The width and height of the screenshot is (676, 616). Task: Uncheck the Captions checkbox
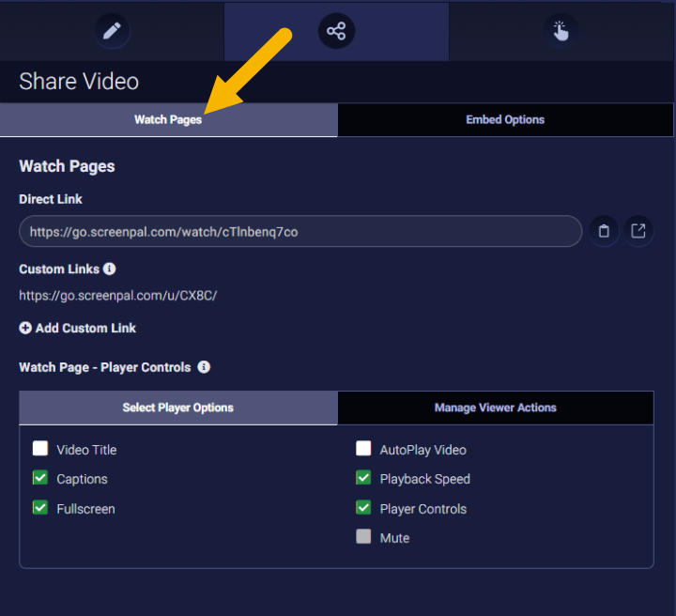[40, 478]
